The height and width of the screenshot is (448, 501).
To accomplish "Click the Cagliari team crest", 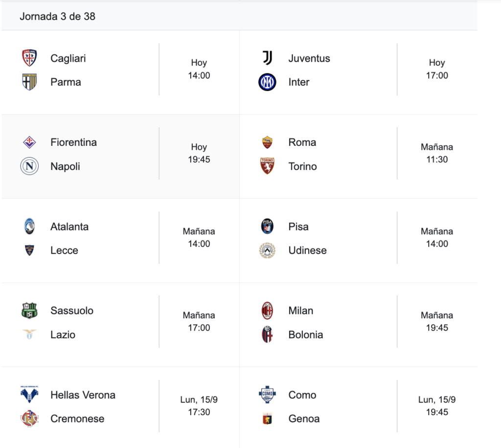I will click(29, 58).
